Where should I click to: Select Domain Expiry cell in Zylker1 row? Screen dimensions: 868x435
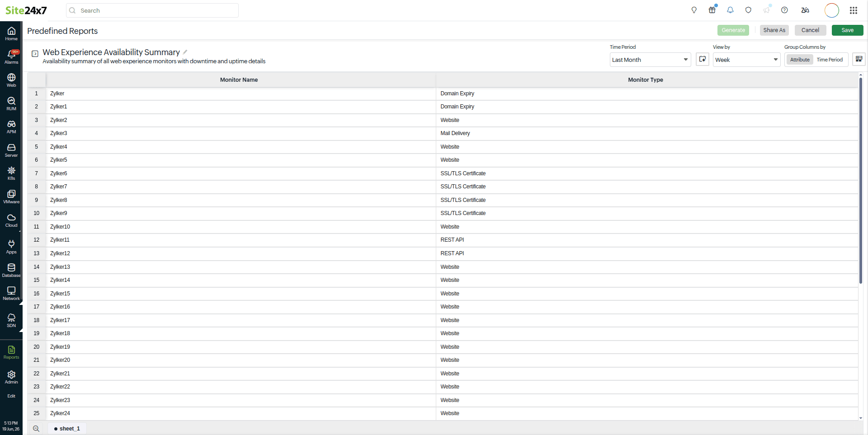pyautogui.click(x=647, y=107)
